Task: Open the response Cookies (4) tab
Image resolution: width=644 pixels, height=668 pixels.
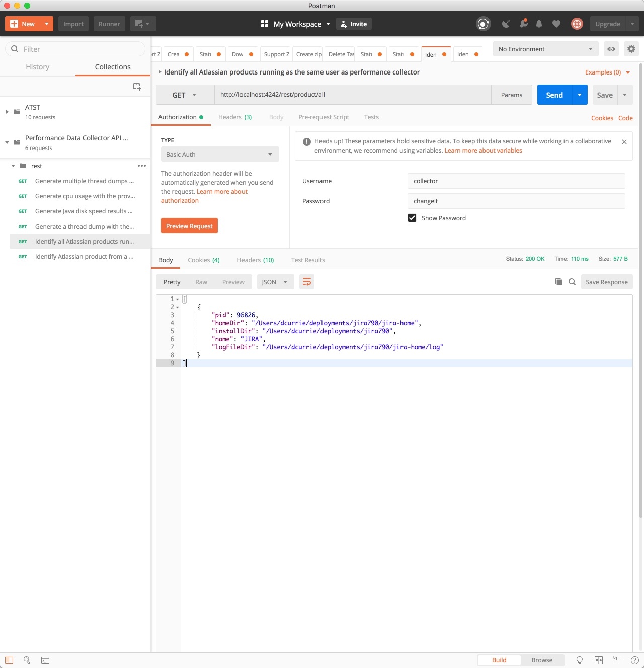Action: point(204,260)
